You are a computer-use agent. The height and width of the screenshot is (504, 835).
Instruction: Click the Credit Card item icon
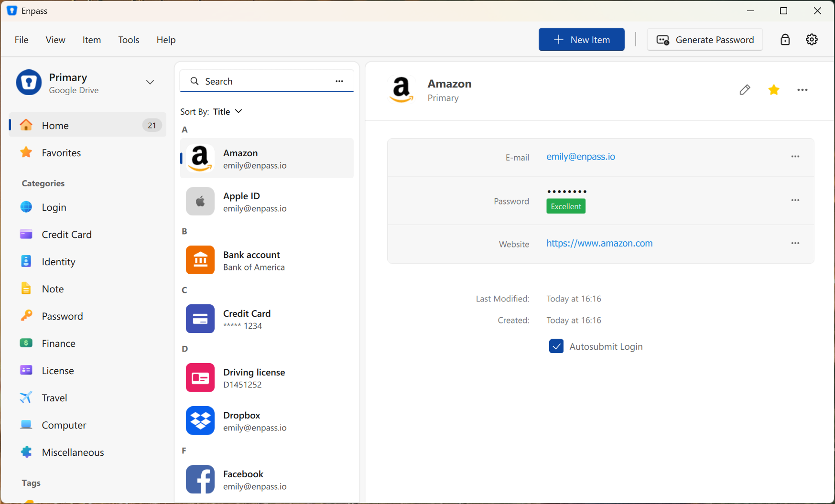200,319
